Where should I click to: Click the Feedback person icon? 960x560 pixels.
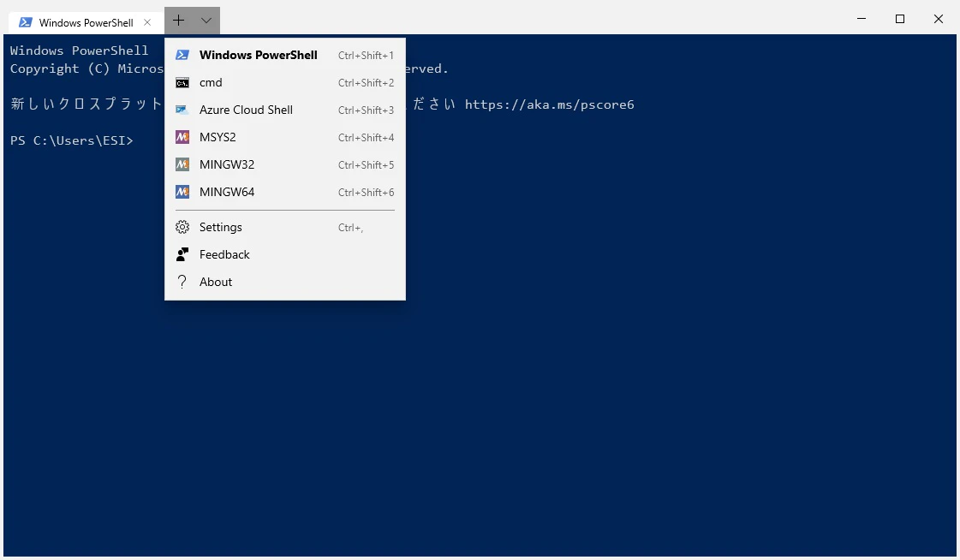pos(182,254)
